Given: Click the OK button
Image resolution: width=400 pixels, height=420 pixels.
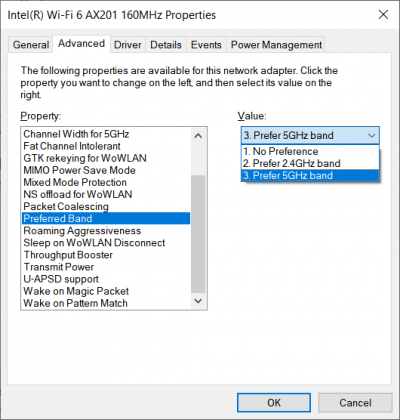Looking at the screenshot, I should [274, 403].
